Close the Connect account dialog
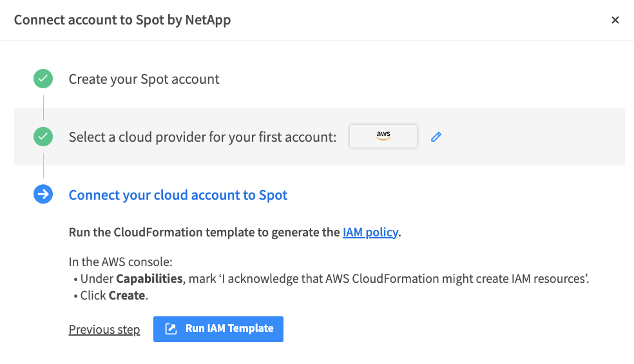The width and height of the screenshot is (634, 364). coord(615,20)
